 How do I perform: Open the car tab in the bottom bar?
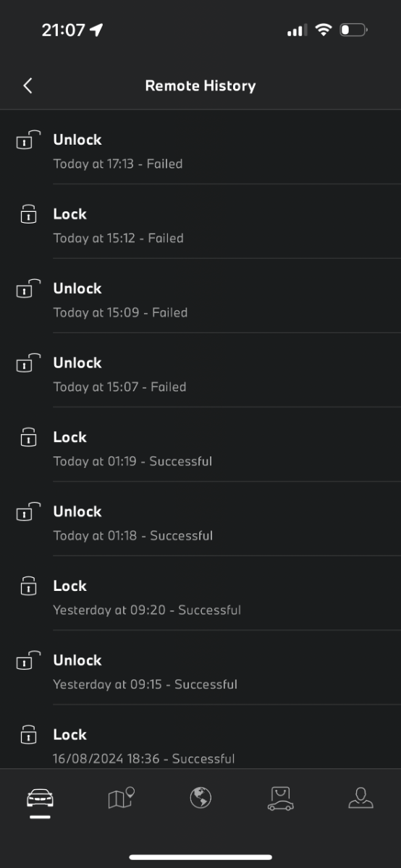pos(41,799)
